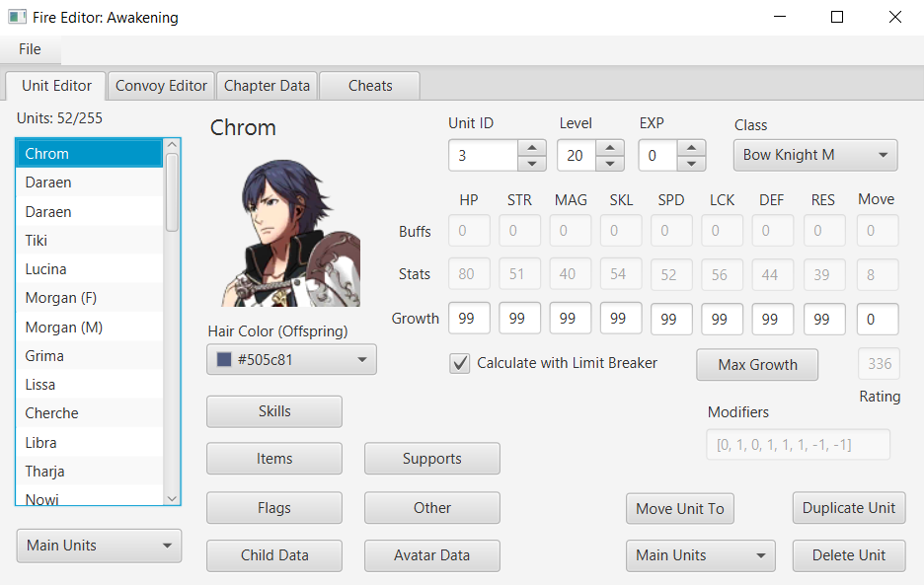Screen dimensions: 924x585
Task: Select Chrom in the unit list
Action: coord(90,154)
